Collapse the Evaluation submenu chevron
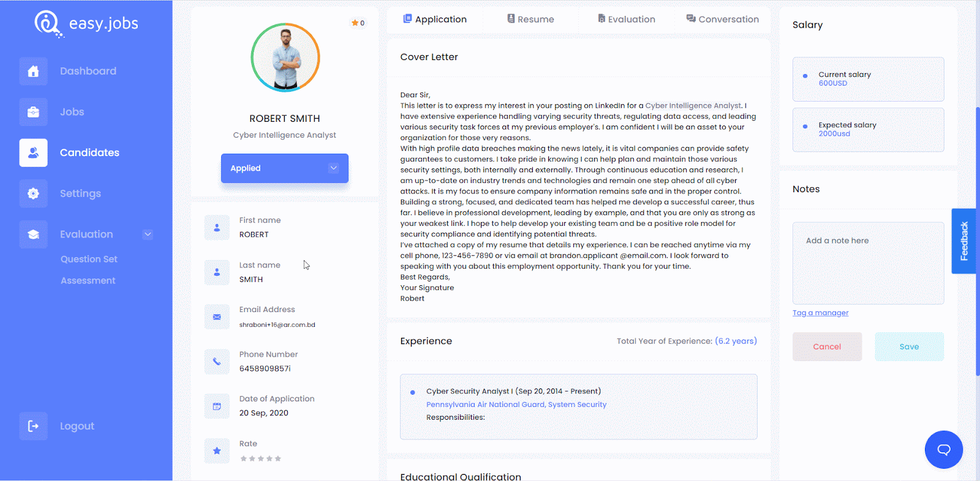980x481 pixels. tap(148, 234)
